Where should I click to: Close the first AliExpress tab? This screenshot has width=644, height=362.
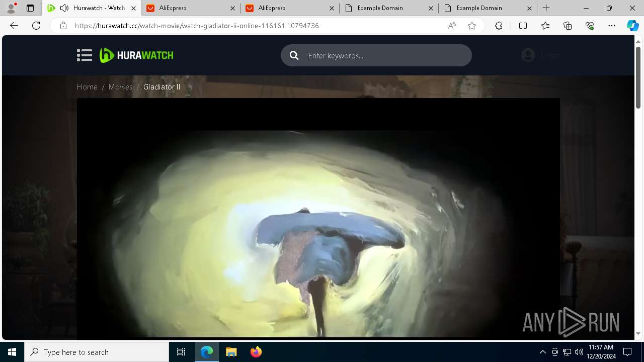point(232,8)
